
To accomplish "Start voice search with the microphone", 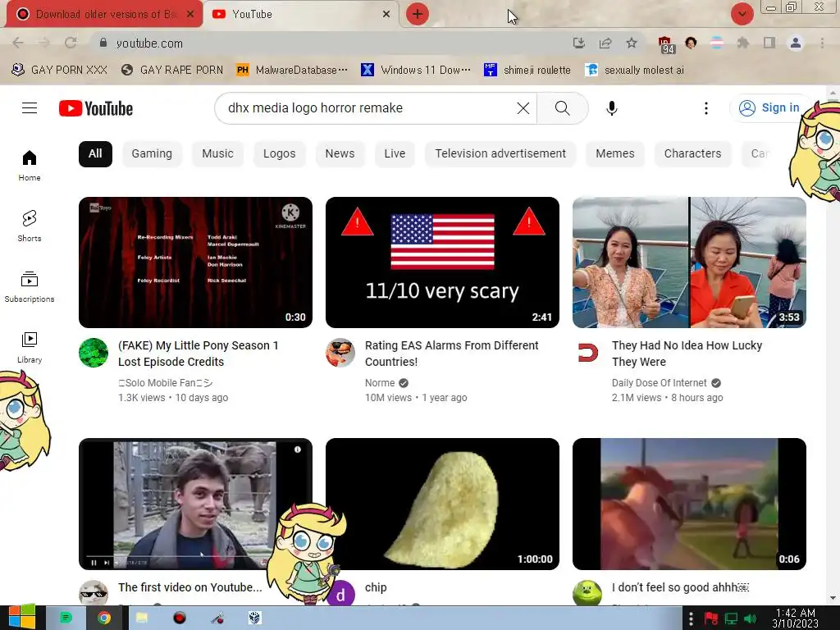I will [x=612, y=108].
